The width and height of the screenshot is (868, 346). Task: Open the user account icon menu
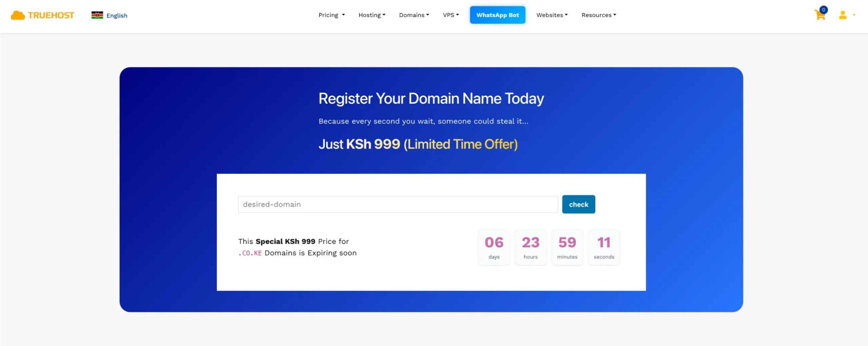(x=847, y=15)
